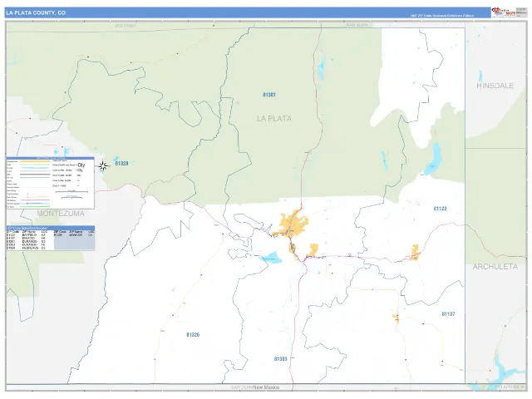532x399 pixels.
Task: Click the compass rose symbol near ZIP 81328
Action: click(103, 166)
